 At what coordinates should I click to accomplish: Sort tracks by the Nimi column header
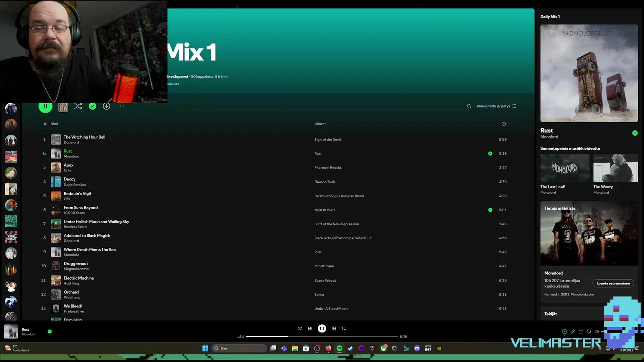(54, 124)
